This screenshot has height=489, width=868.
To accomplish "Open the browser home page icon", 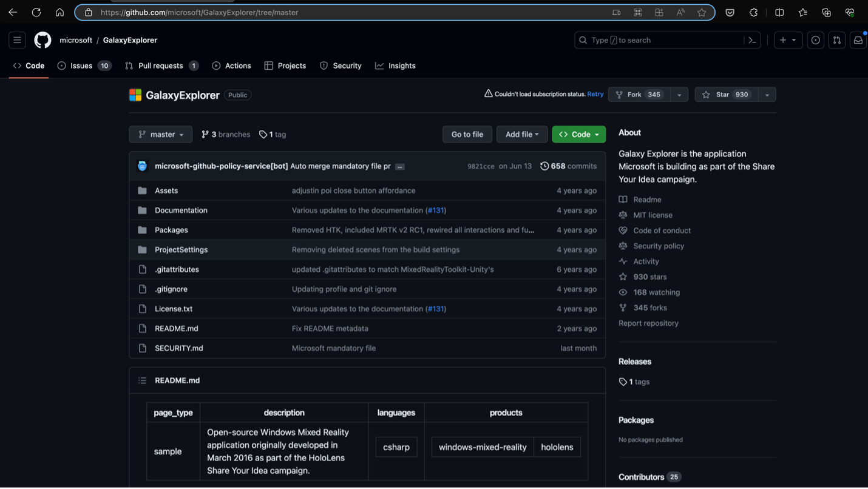I will point(59,12).
